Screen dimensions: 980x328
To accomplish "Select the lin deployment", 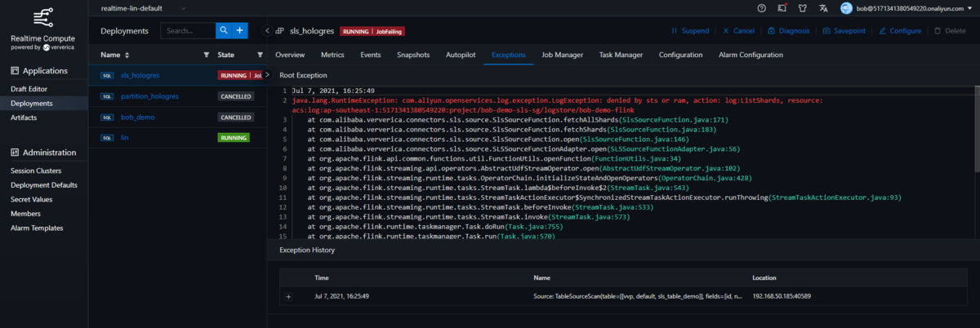I will click(x=123, y=137).
